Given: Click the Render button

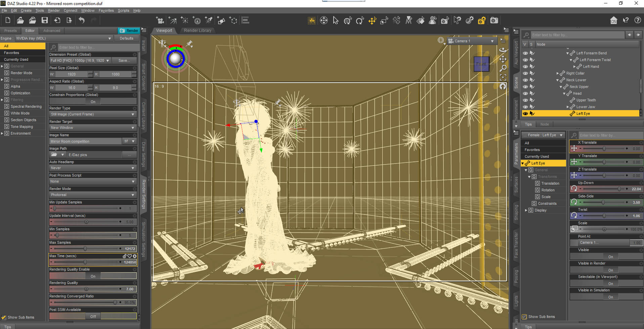Looking at the screenshot, I should coord(128,31).
